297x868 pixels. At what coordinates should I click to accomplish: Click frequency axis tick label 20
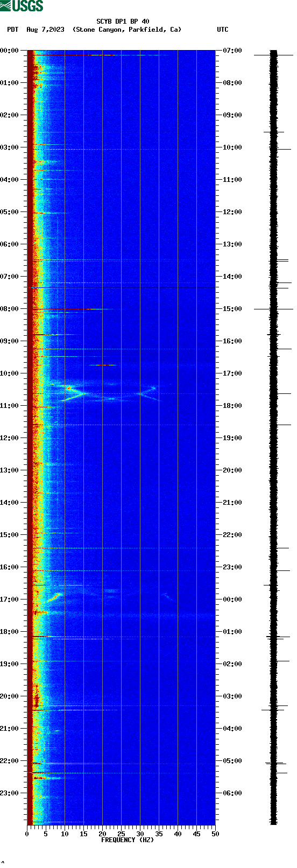(102, 834)
